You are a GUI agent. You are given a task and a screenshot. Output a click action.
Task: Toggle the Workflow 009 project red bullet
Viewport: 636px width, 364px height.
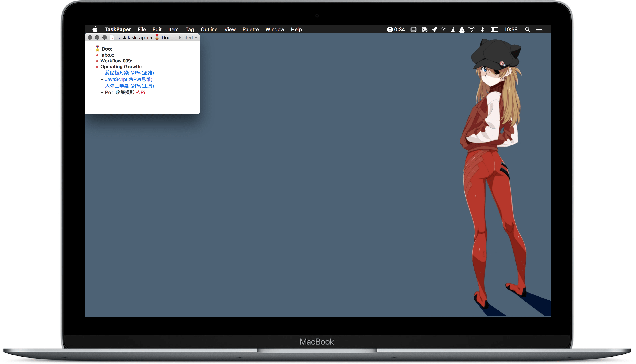point(97,61)
